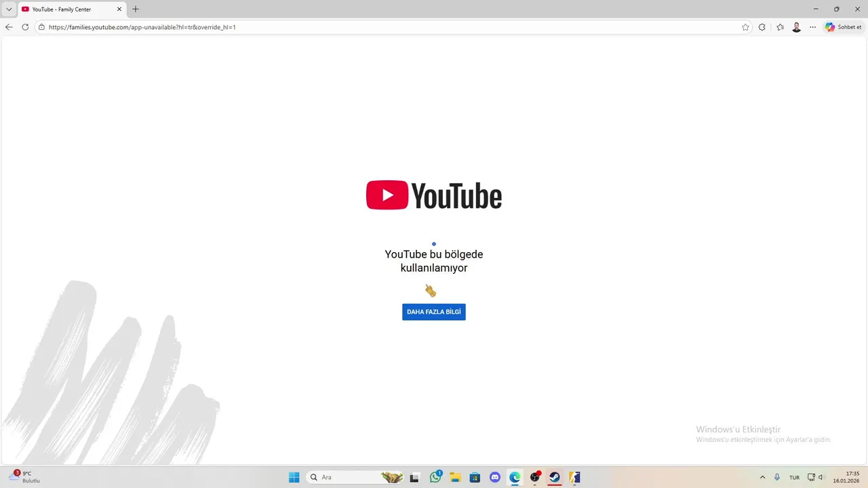The width and height of the screenshot is (868, 488).
Task: Open WhatsApp from the taskbar
Action: (435, 477)
